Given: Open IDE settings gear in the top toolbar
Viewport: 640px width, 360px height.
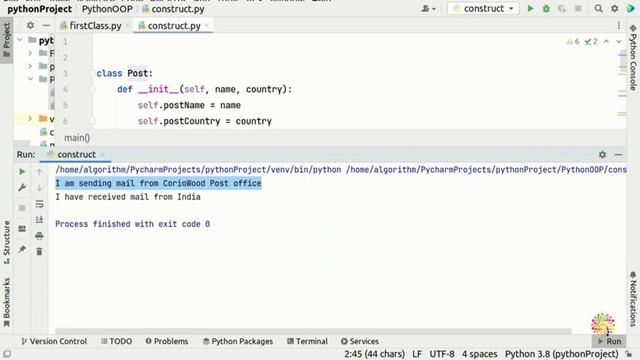Looking at the screenshot, I should click(x=614, y=9).
